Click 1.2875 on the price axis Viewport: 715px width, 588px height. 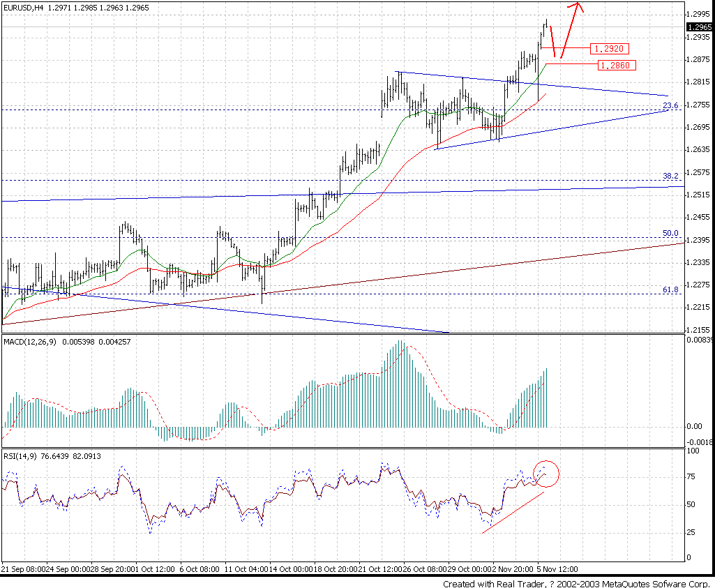pos(700,59)
